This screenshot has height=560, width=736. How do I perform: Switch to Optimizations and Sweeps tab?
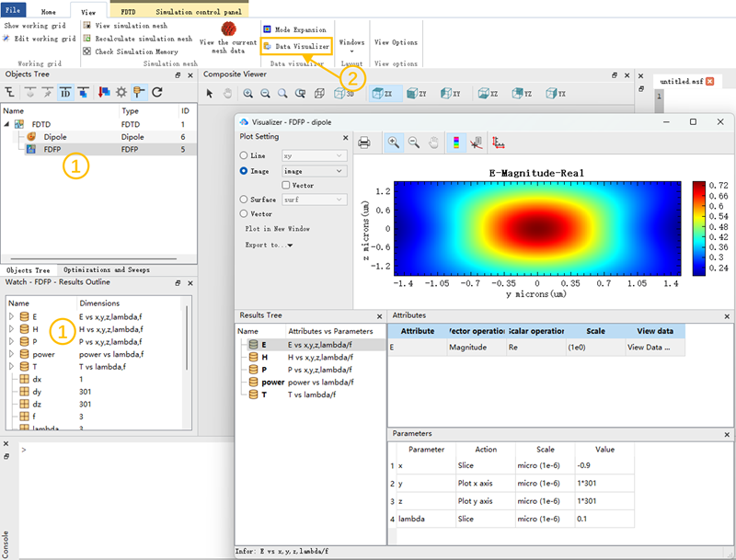[x=107, y=269]
